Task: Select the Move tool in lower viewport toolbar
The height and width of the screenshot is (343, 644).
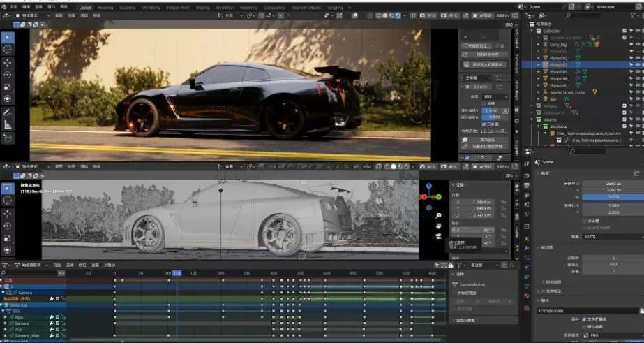Action: (x=8, y=214)
